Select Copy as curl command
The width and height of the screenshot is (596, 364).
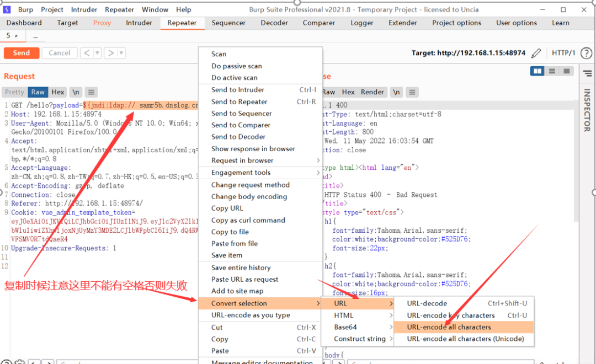(260, 221)
